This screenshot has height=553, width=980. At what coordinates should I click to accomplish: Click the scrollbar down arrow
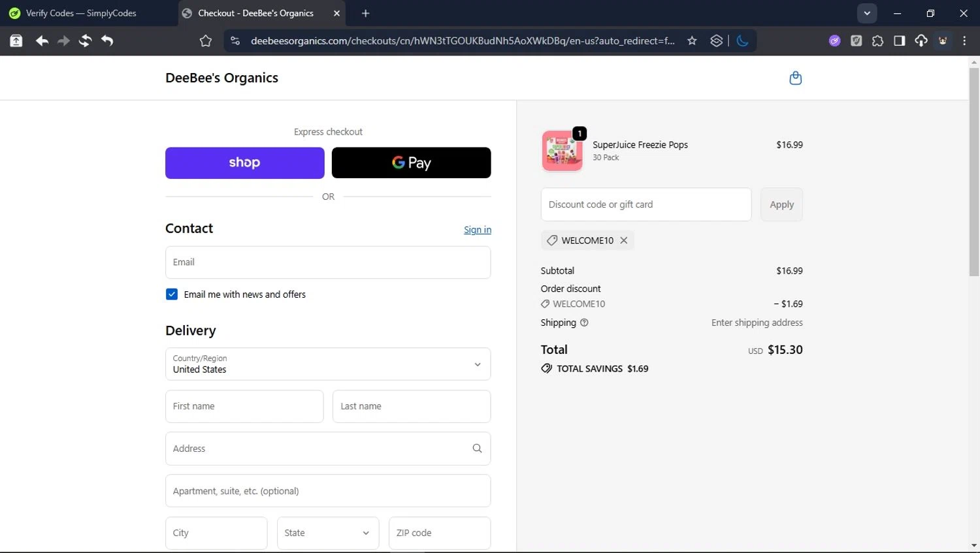tap(974, 546)
